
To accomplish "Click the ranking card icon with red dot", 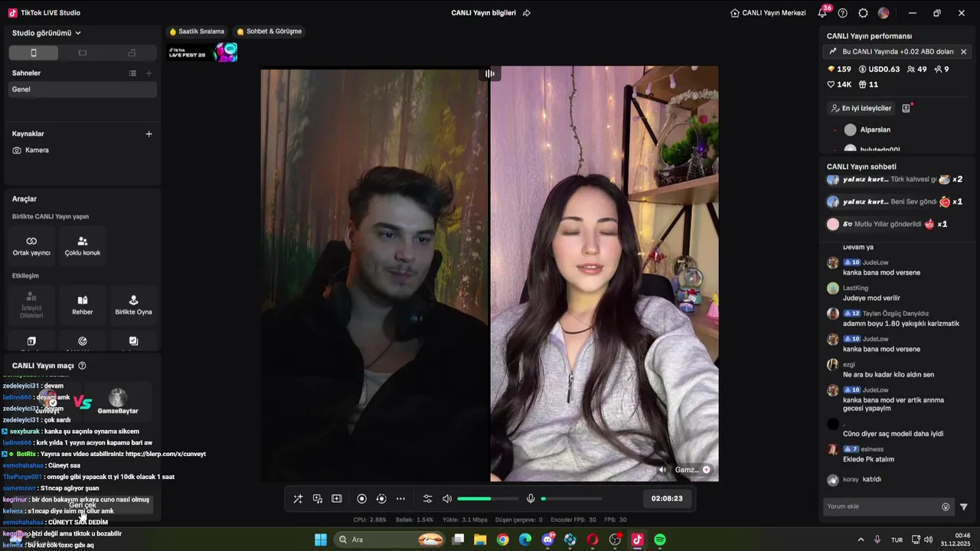I will coord(906,109).
